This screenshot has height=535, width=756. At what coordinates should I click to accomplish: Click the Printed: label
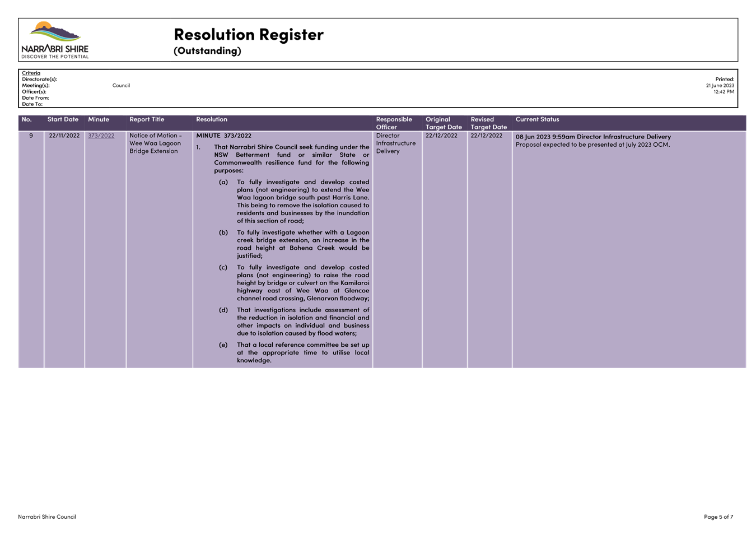pos(725,79)
